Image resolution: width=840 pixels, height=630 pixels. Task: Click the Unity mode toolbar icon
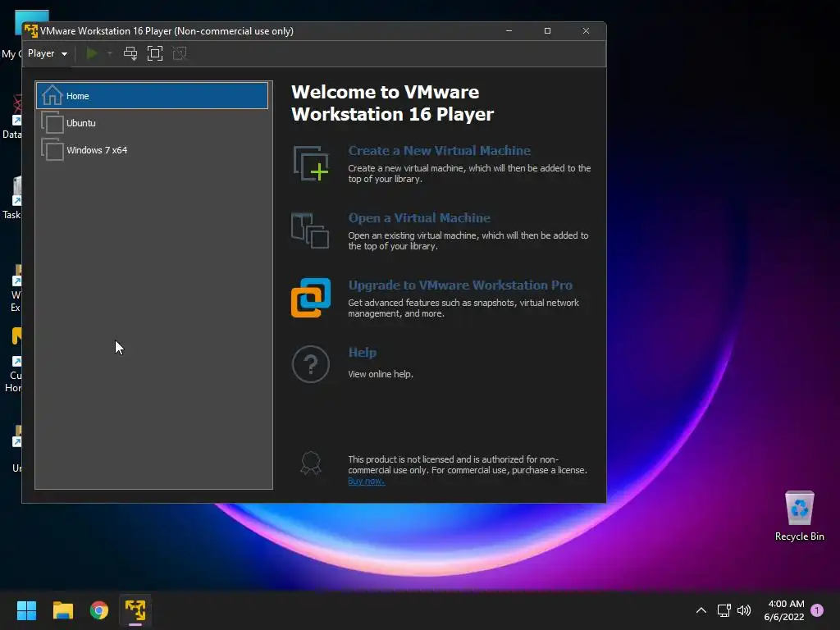tap(180, 53)
